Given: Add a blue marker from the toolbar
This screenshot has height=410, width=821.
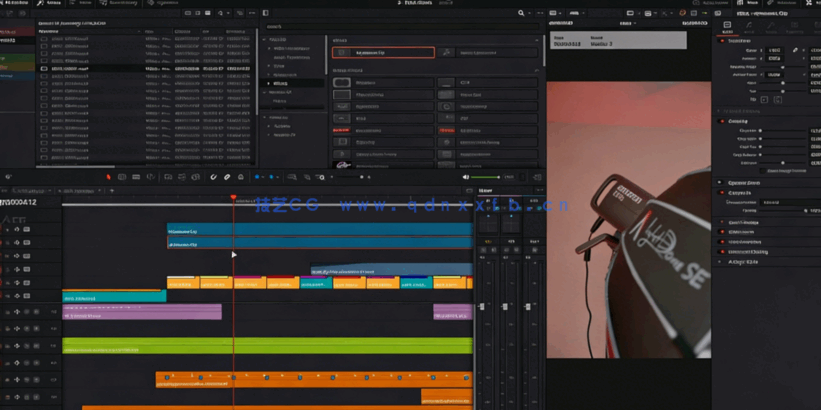Looking at the screenshot, I should (x=271, y=177).
